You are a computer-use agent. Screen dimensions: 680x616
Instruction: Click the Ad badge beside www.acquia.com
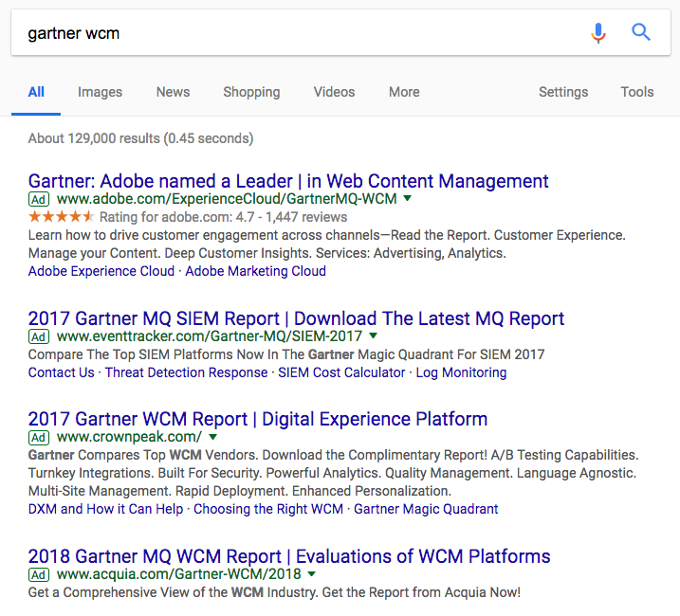point(39,575)
